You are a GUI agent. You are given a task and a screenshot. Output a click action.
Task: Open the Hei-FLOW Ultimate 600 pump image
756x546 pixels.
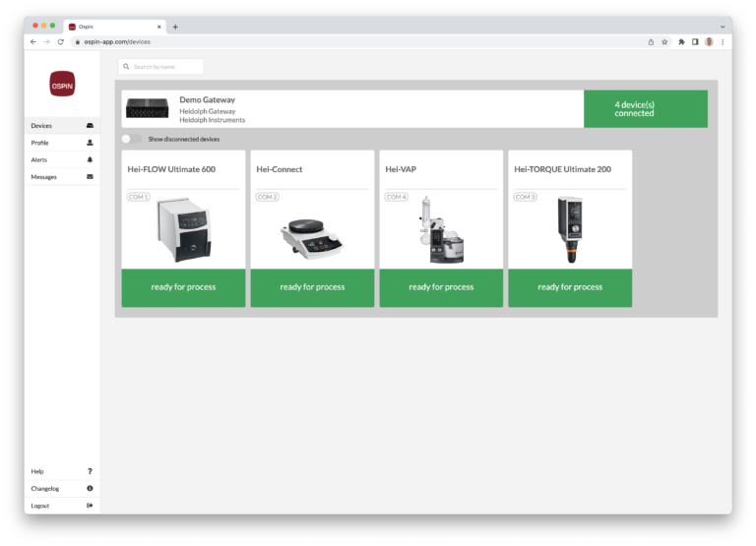[185, 230]
